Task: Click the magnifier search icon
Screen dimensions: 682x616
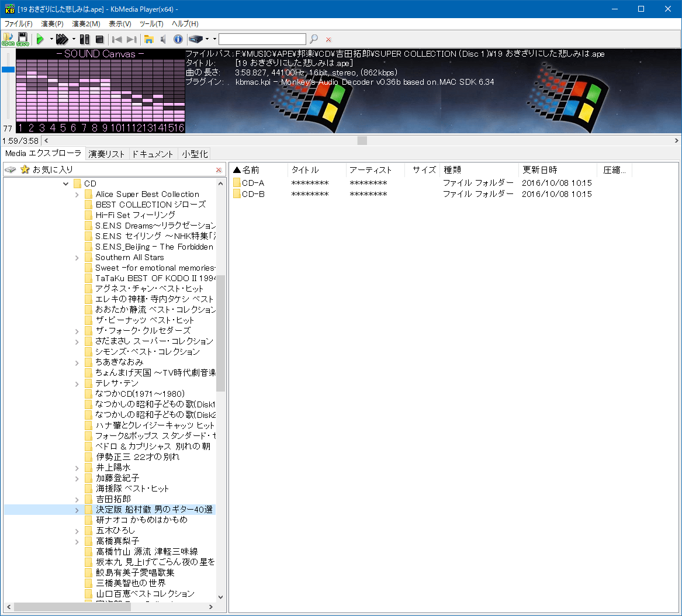Action: tap(314, 39)
